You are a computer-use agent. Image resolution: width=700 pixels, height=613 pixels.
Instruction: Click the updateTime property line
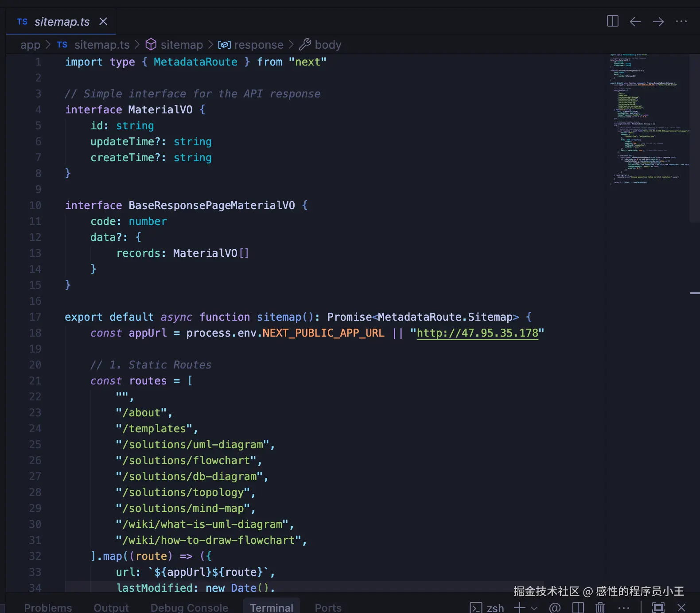pos(151,142)
